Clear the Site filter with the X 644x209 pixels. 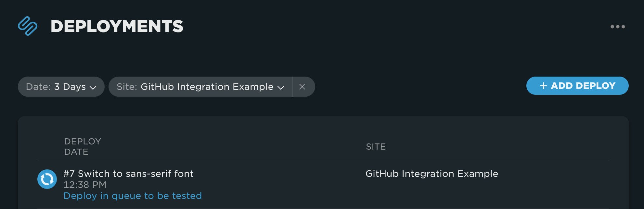pyautogui.click(x=302, y=87)
